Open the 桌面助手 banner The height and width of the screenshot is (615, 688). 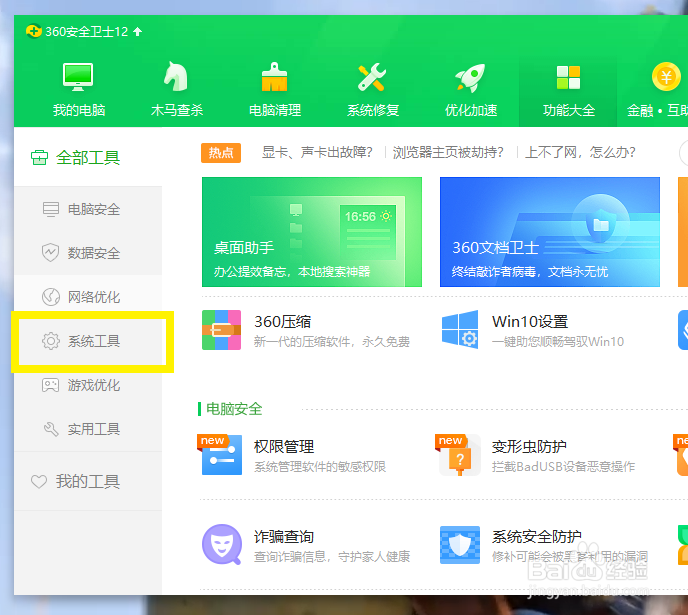(312, 232)
